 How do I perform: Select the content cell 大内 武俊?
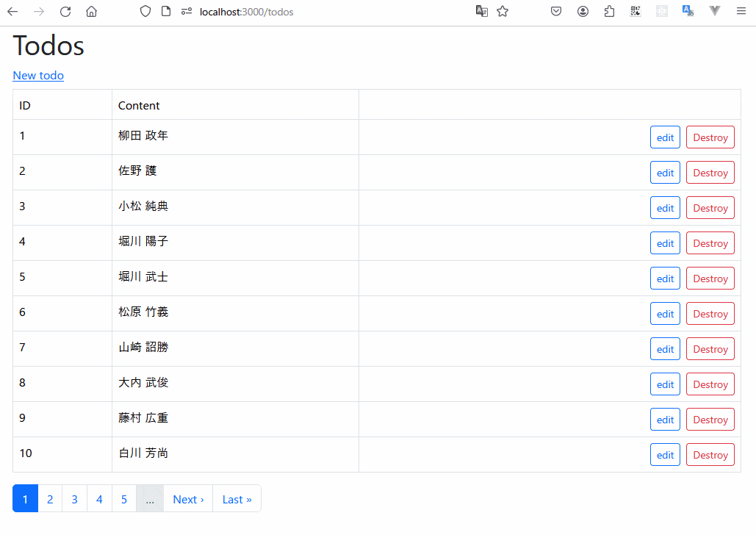235,384
